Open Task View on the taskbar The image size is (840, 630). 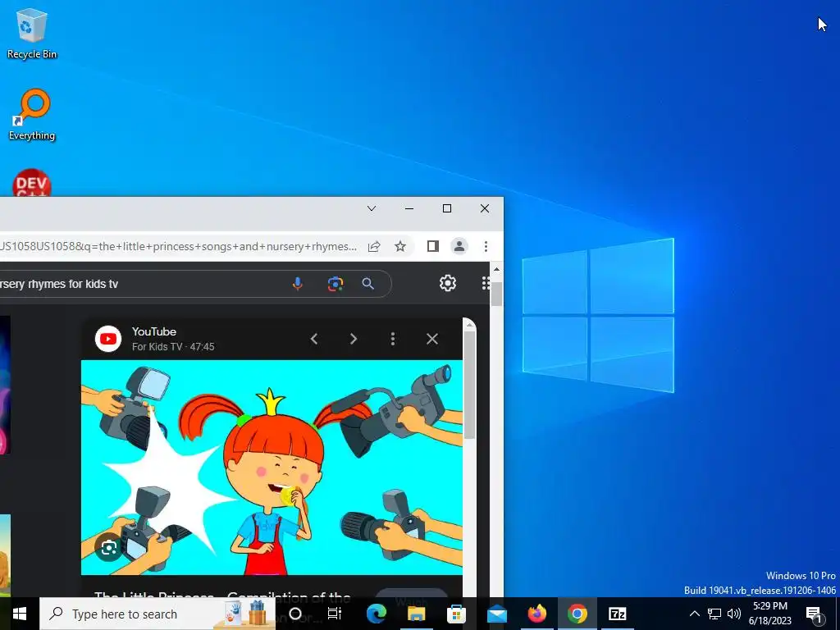(335, 614)
